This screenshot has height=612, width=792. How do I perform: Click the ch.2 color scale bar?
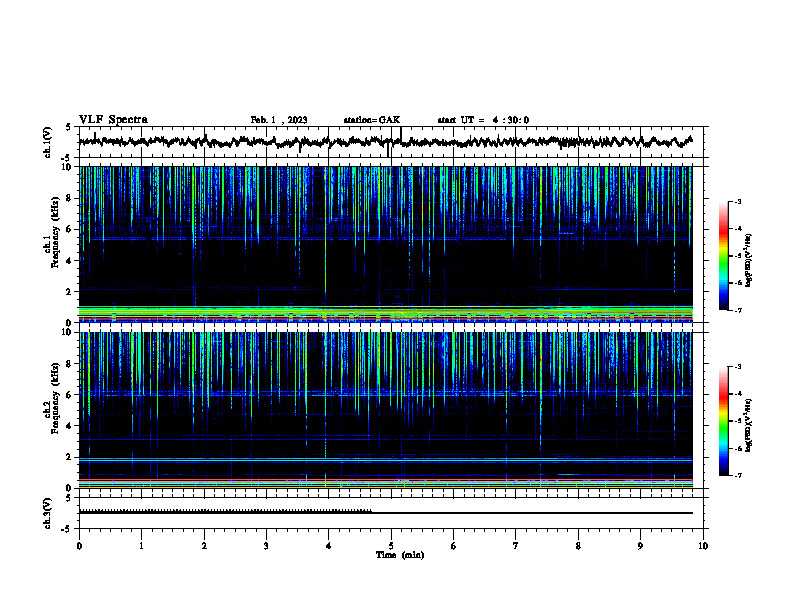(x=723, y=421)
